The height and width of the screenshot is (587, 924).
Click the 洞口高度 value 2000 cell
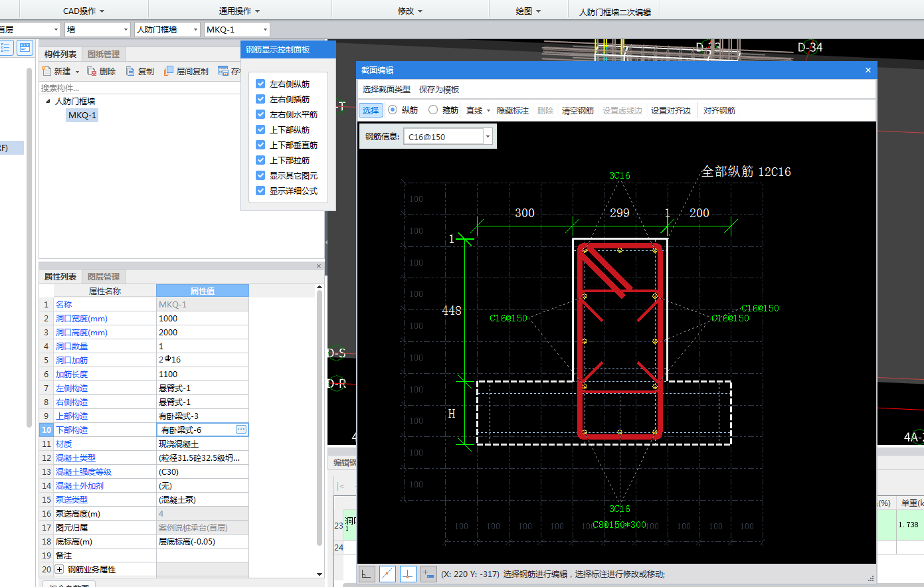[x=203, y=333]
